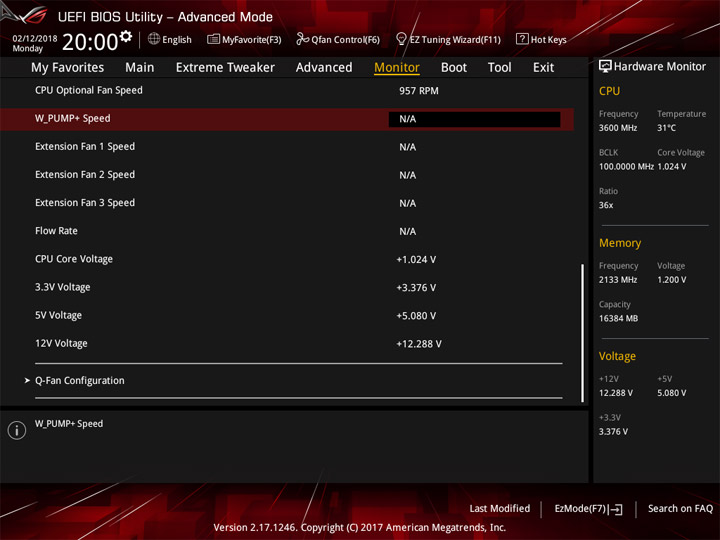Switch to the Main tab
The image size is (720, 540).
140,68
